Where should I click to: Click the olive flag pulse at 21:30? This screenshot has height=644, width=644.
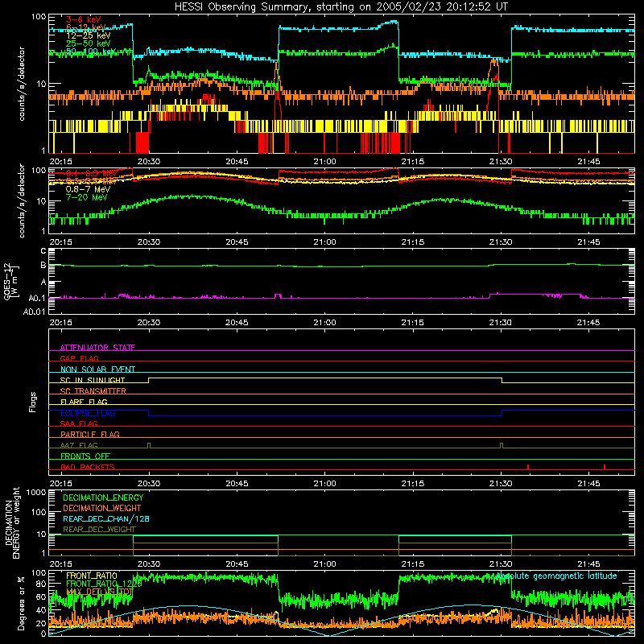point(502,446)
